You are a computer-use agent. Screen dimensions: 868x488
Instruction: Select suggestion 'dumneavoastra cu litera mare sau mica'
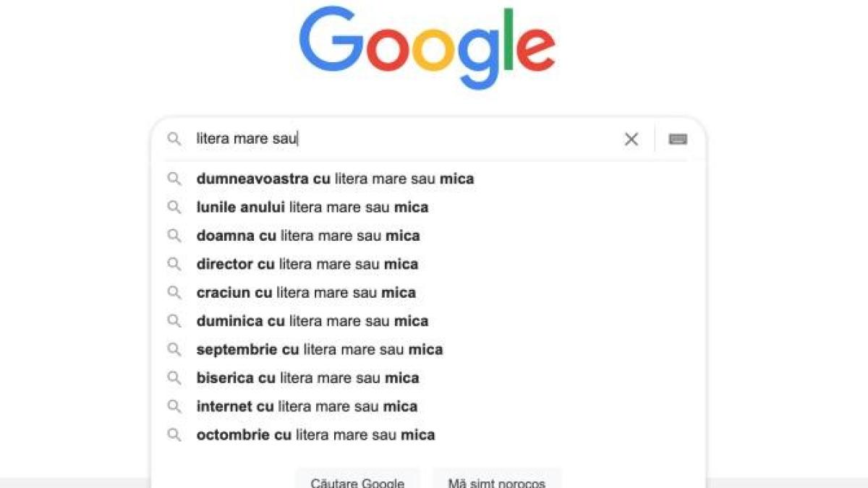(335, 179)
